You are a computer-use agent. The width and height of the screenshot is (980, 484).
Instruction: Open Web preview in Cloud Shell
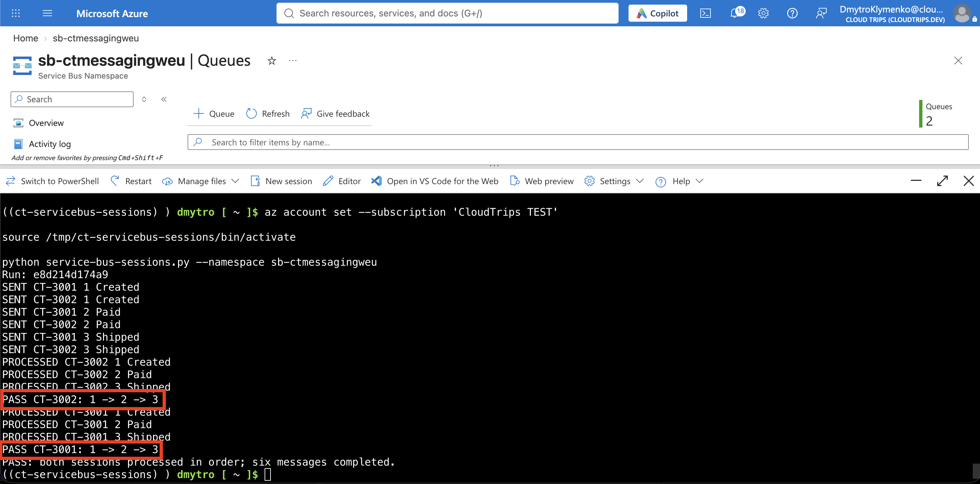click(x=542, y=181)
